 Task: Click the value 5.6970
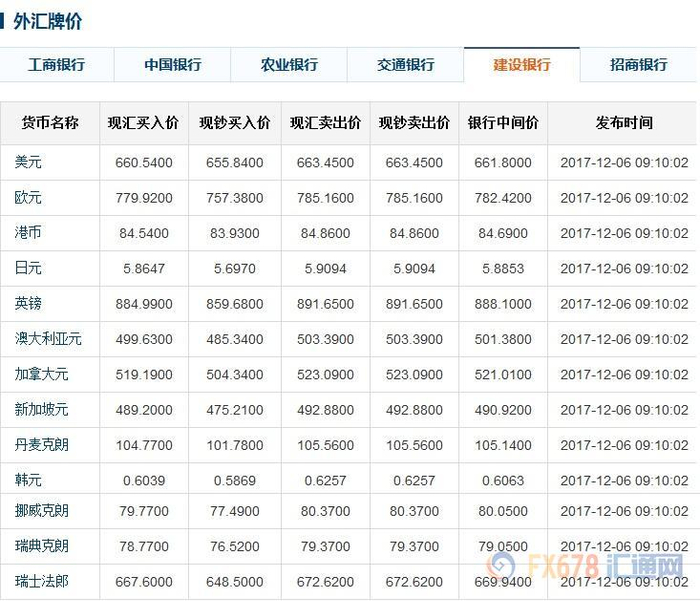(235, 268)
